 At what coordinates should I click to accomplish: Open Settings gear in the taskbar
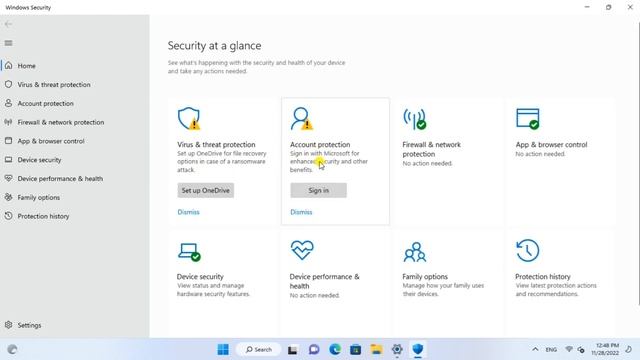[397, 349]
